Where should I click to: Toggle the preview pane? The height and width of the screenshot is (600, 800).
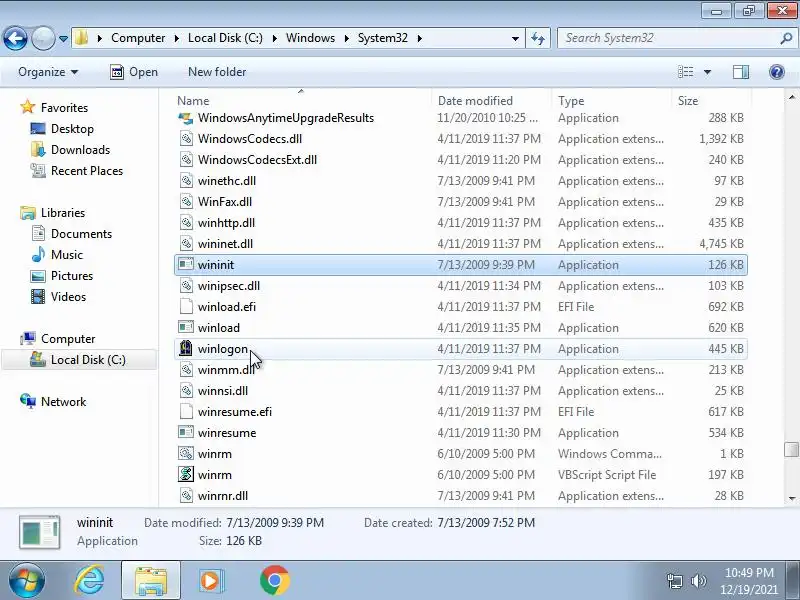[x=741, y=72]
